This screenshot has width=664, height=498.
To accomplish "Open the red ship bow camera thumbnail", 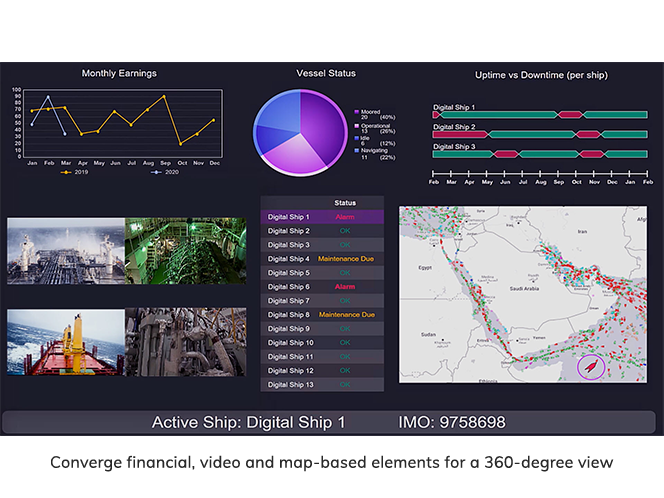I will [66, 342].
